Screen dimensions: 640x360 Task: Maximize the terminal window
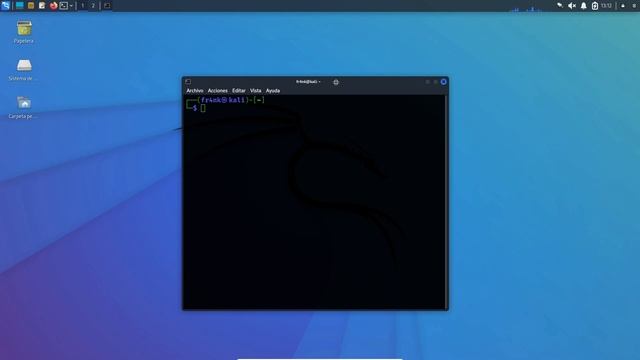pos(436,82)
